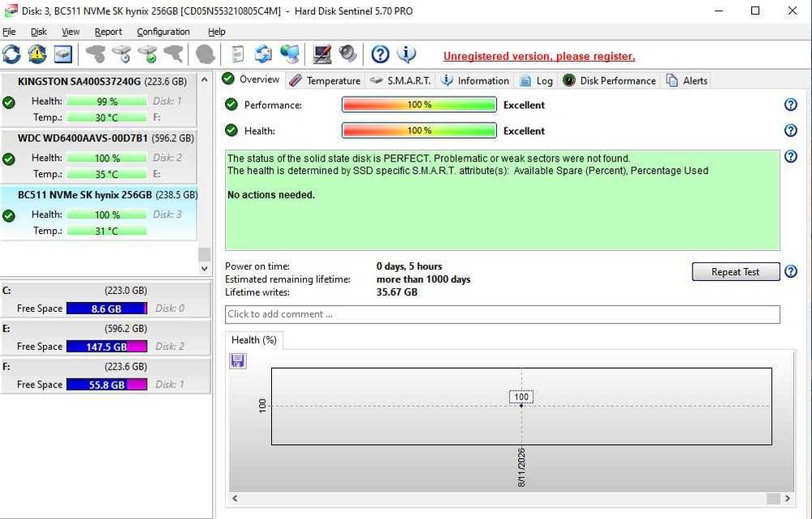Select BC511 NVMe SK hynix 256GB disk

click(99, 213)
